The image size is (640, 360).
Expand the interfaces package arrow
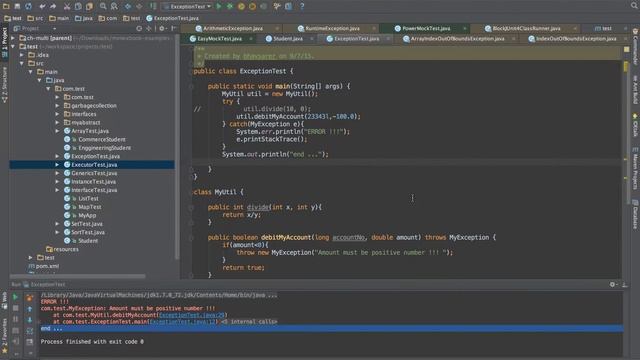point(57,114)
